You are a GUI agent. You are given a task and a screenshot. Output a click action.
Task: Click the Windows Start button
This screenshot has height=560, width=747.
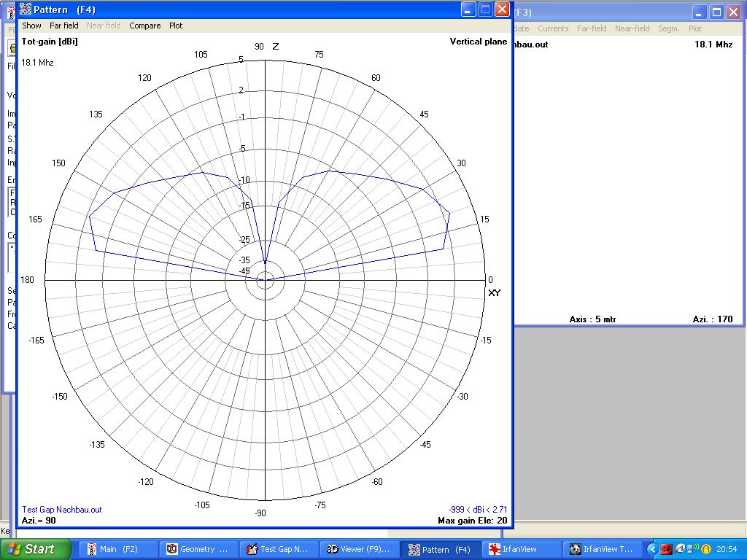click(x=36, y=549)
